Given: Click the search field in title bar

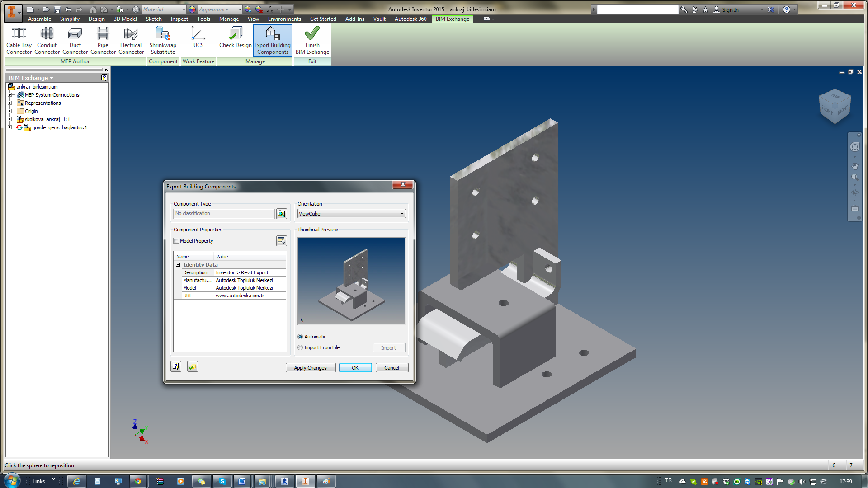Looking at the screenshot, I should pos(637,9).
